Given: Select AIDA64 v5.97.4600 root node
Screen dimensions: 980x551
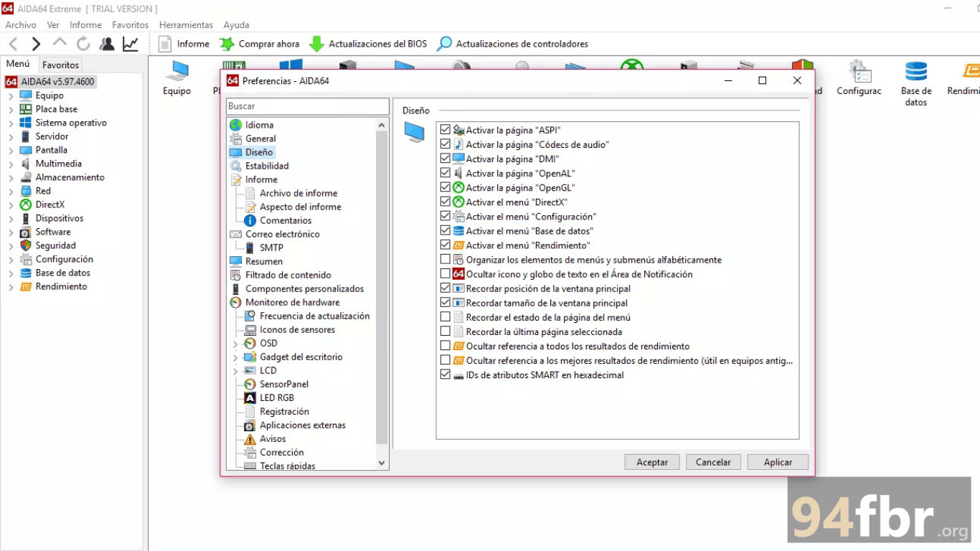Looking at the screenshot, I should pos(50,82).
